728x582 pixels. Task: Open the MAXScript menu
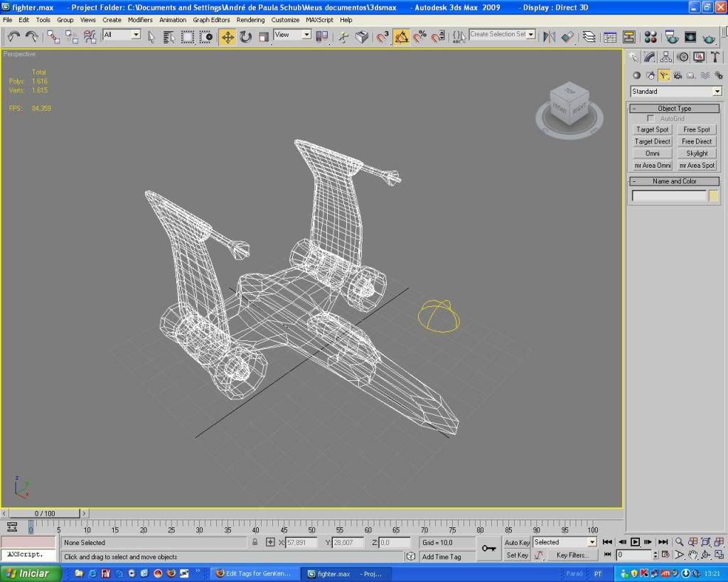tap(319, 20)
